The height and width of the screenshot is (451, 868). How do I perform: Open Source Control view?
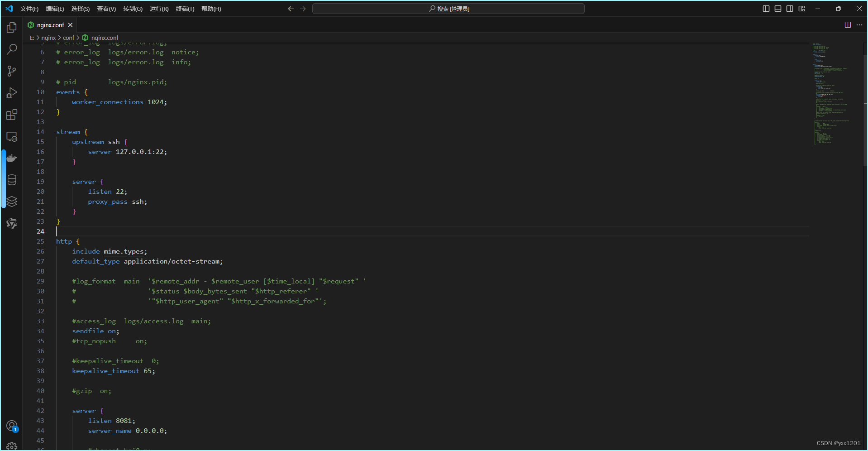(12, 71)
